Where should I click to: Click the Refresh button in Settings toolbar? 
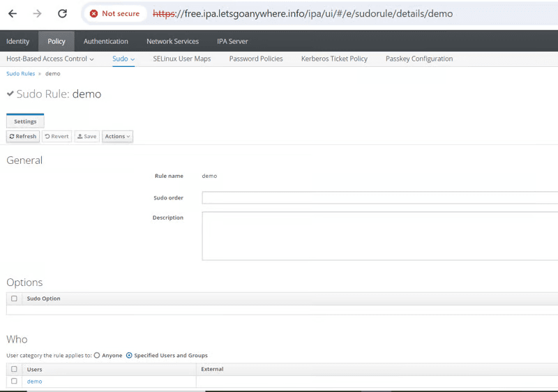[23, 137]
